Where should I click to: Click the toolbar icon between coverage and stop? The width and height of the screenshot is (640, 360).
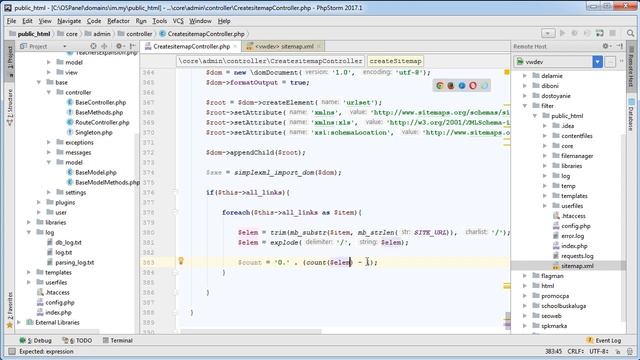600,33
